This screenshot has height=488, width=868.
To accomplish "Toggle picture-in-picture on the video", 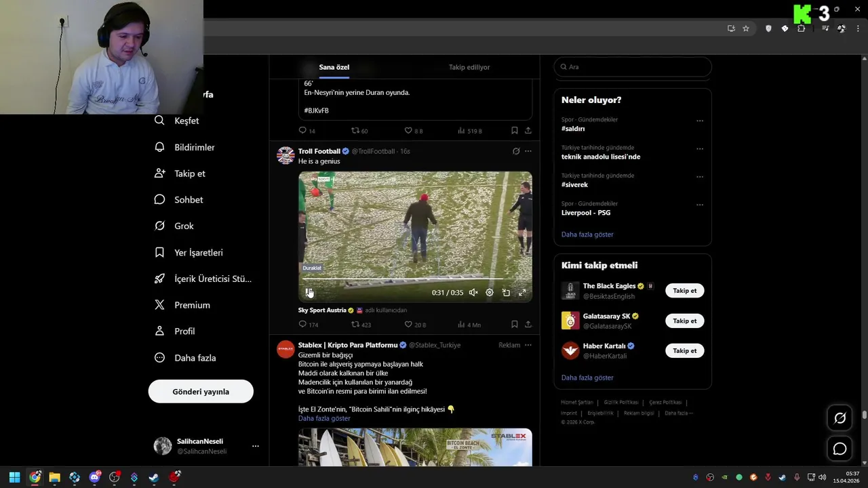I will click(x=506, y=292).
